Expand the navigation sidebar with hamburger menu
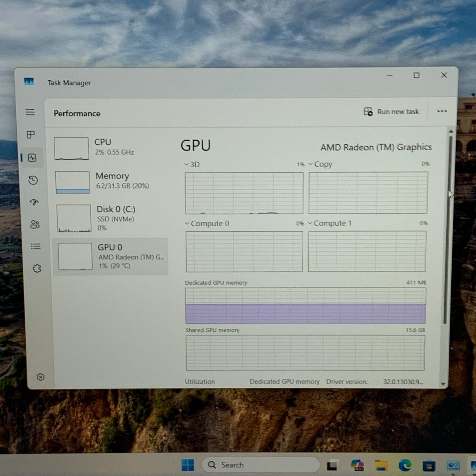This screenshot has width=476, height=476. pyautogui.click(x=30, y=112)
